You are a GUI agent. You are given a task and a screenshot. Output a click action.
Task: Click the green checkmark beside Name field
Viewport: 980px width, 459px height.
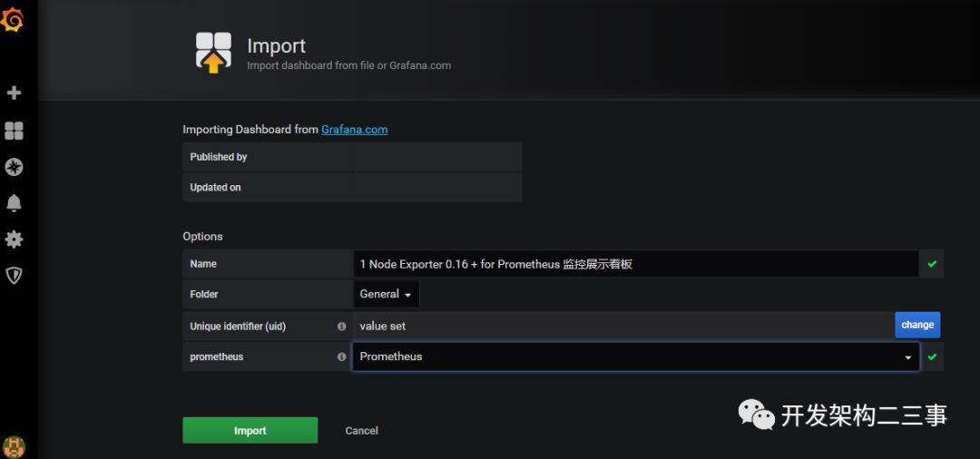tap(932, 264)
